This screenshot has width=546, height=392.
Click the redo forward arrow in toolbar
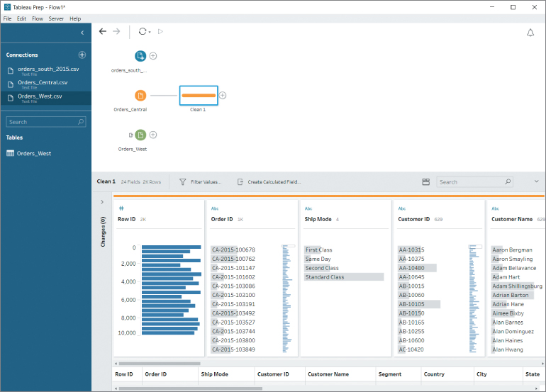116,31
